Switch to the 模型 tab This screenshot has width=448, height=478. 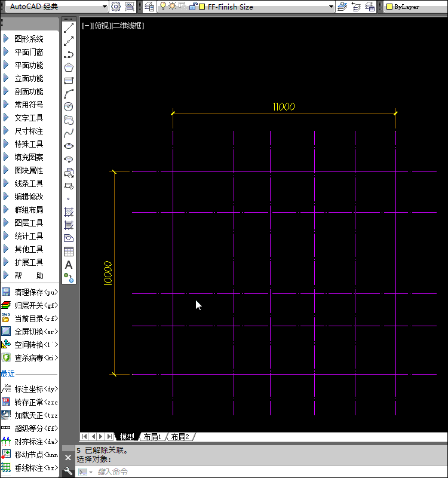pos(127,437)
